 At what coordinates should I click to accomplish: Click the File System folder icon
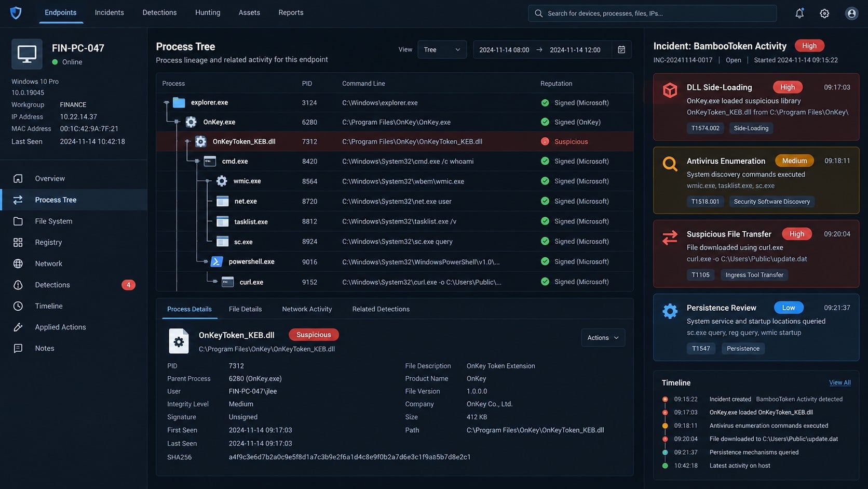18,221
